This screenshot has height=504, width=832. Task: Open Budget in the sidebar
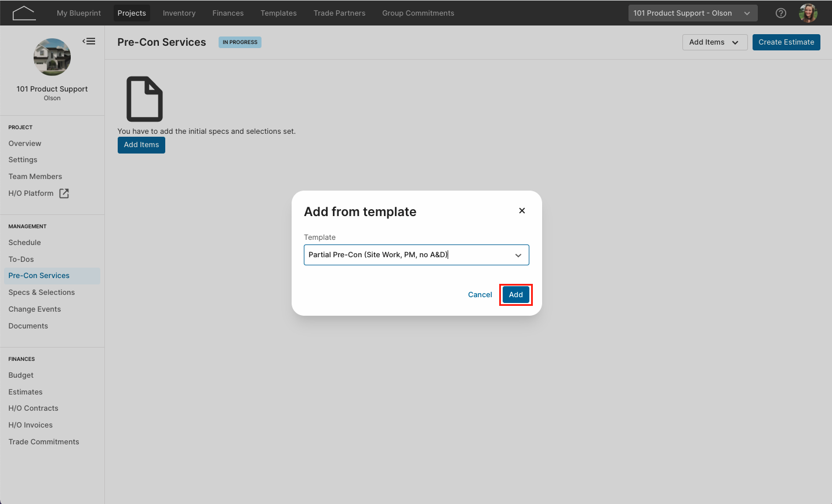coord(21,375)
